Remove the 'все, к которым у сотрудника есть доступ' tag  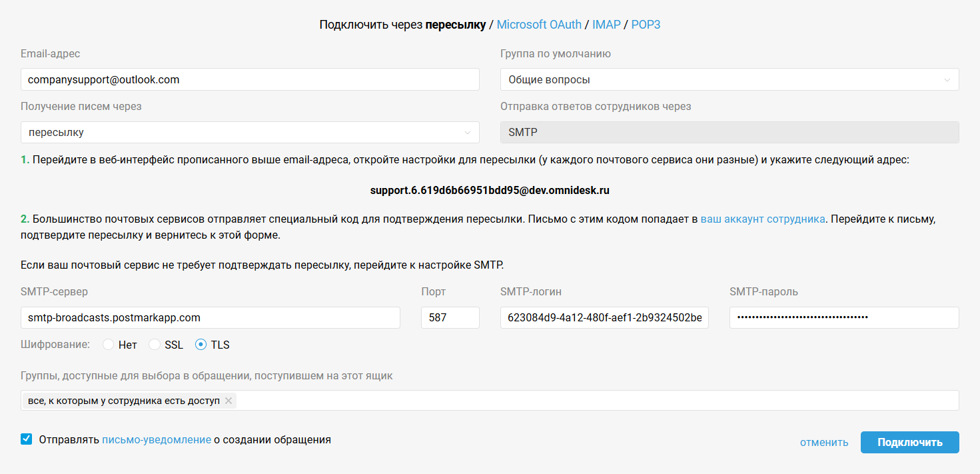point(229,401)
